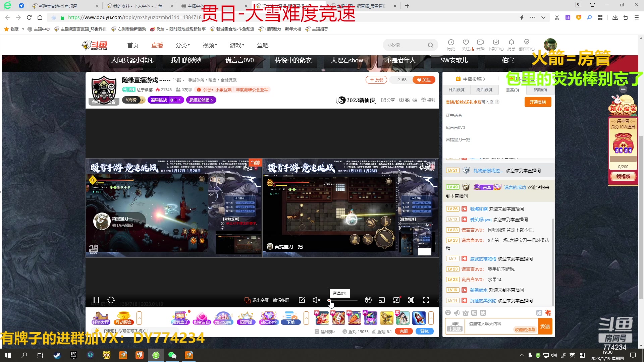644x362 pixels.
Task: Open the Creator Center (创作中心) icon
Action: [527, 45]
